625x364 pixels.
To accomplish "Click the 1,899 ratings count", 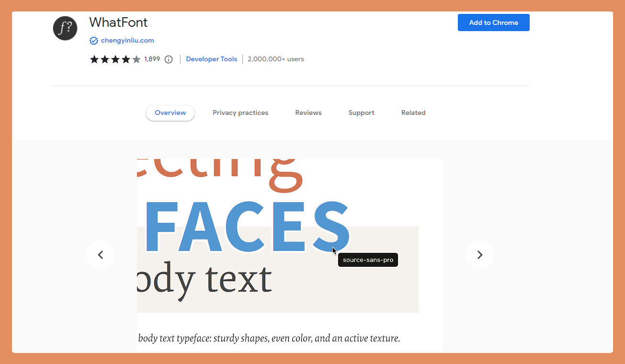I will point(152,59).
